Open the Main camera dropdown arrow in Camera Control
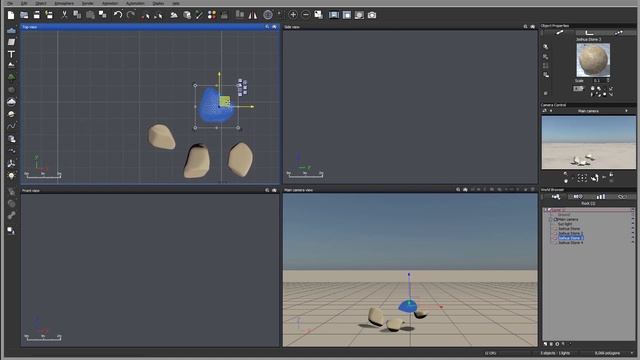The image size is (640, 360). click(x=626, y=111)
